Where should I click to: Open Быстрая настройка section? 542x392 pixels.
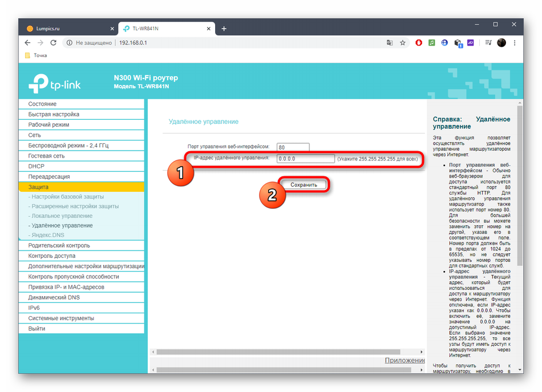pyautogui.click(x=81, y=115)
